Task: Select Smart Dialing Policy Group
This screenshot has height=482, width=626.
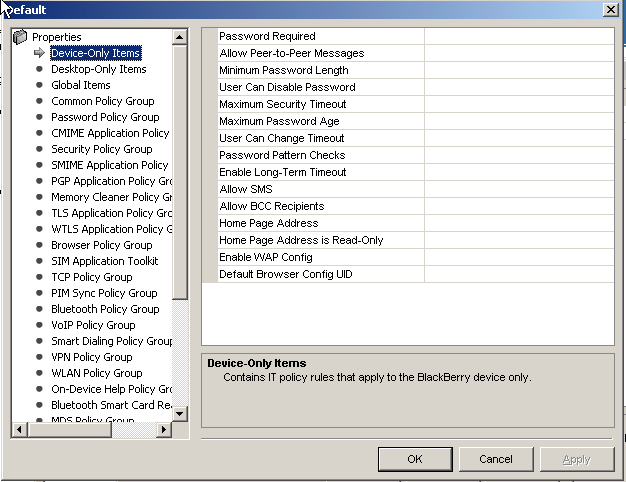Action: 111,341
